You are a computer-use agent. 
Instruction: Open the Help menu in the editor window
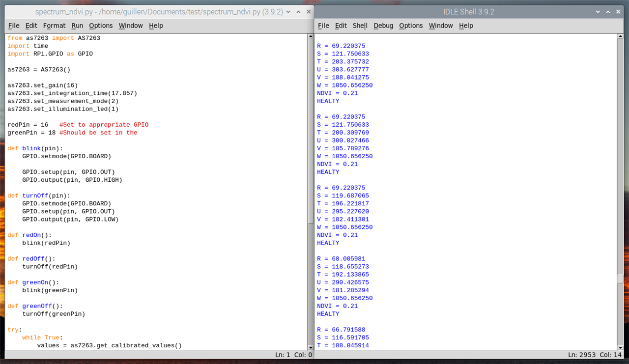[x=156, y=26]
